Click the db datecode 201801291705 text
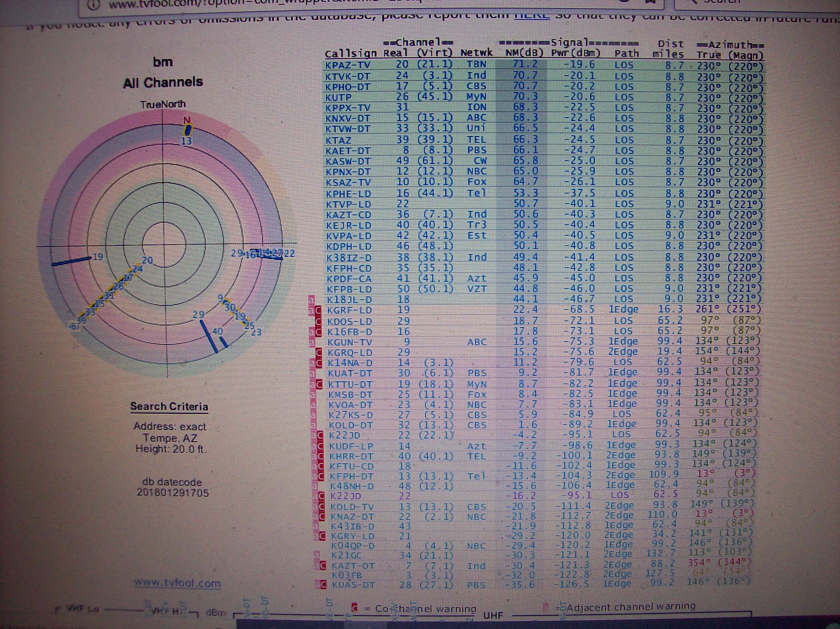The image size is (840, 629). pos(173,488)
